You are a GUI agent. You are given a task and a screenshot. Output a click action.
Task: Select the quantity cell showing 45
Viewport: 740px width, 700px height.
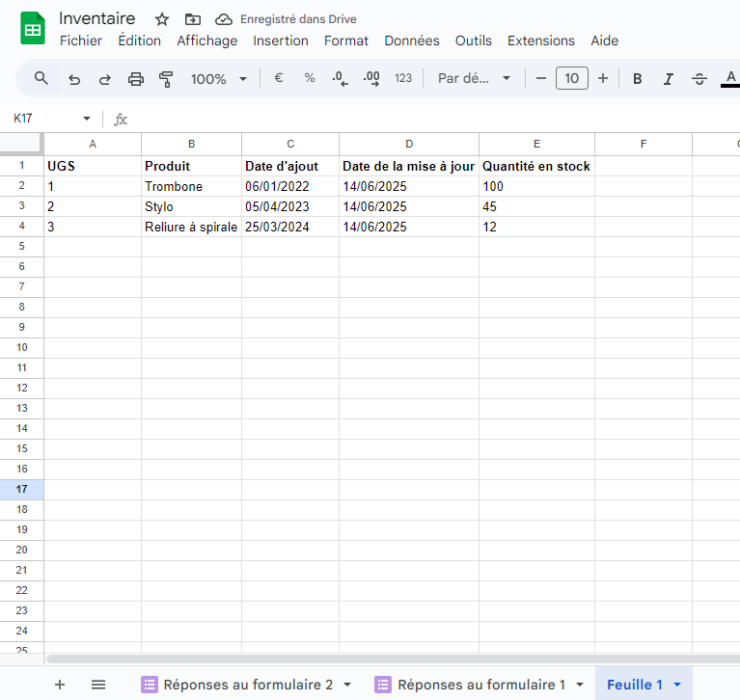[536, 206]
